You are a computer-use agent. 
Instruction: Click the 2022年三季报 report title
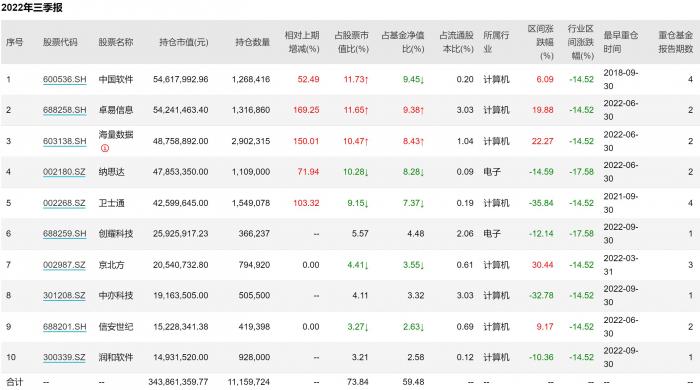coord(32,8)
